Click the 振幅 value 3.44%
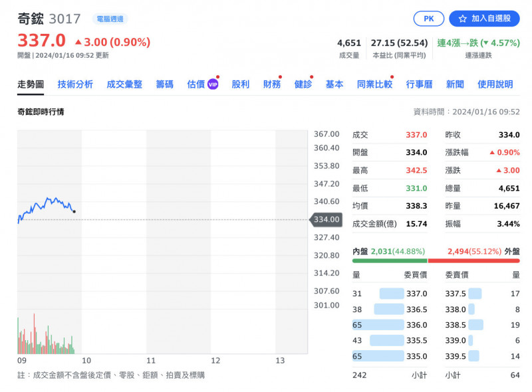Viewport: 532px width, 392px height. (508, 224)
